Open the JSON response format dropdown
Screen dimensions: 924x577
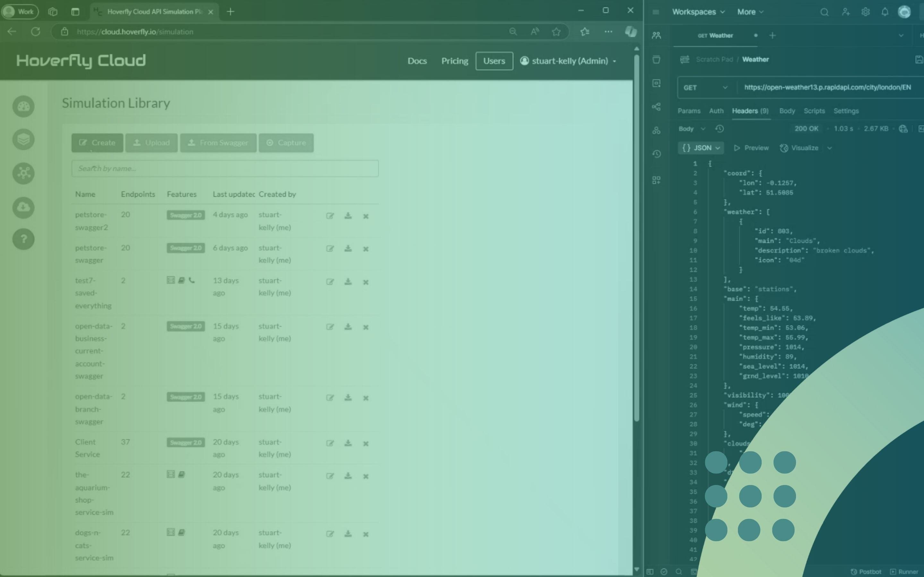point(701,148)
